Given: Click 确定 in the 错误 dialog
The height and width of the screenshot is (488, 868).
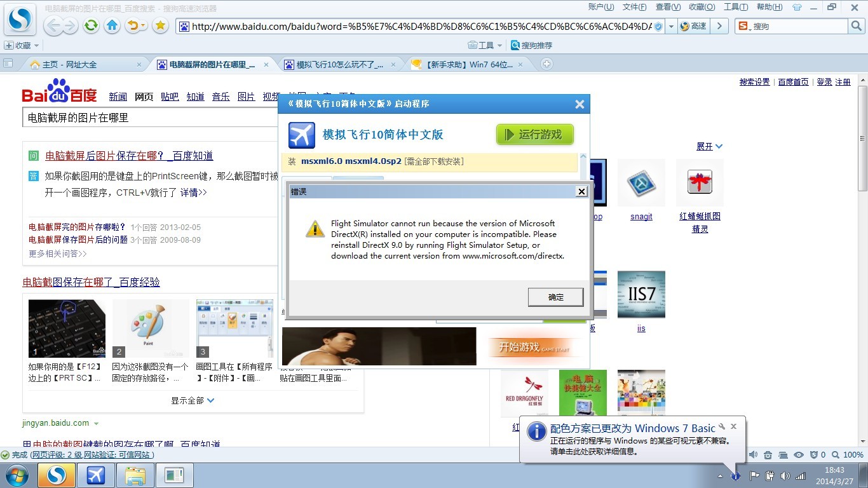Looking at the screenshot, I should tap(555, 297).
